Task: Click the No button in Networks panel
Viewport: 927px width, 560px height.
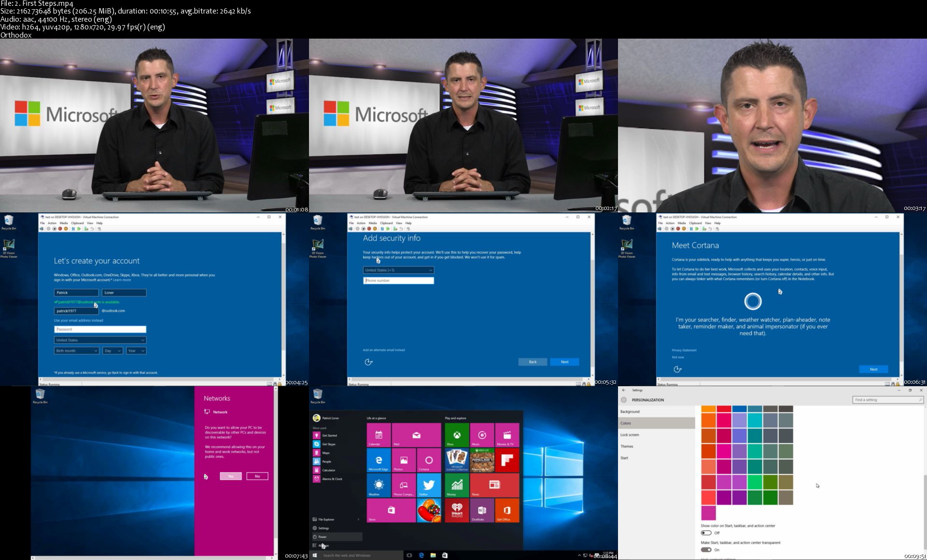Action: pyautogui.click(x=257, y=476)
